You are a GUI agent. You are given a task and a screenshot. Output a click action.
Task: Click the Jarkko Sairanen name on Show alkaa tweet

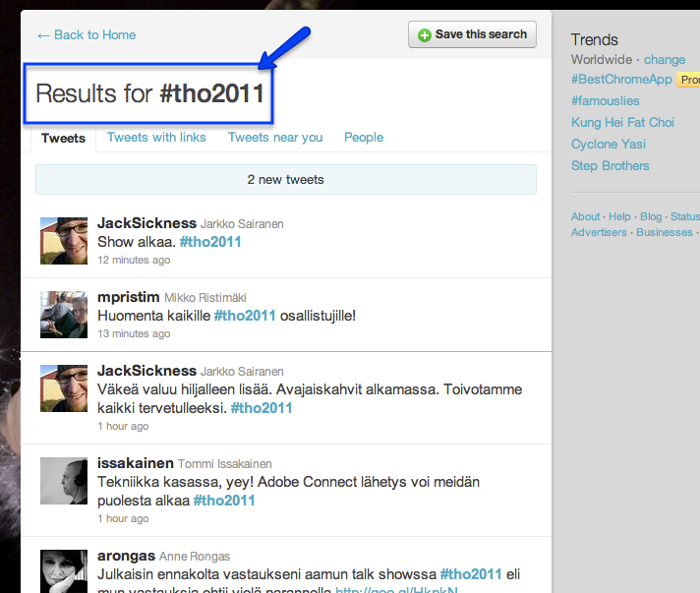tap(242, 223)
